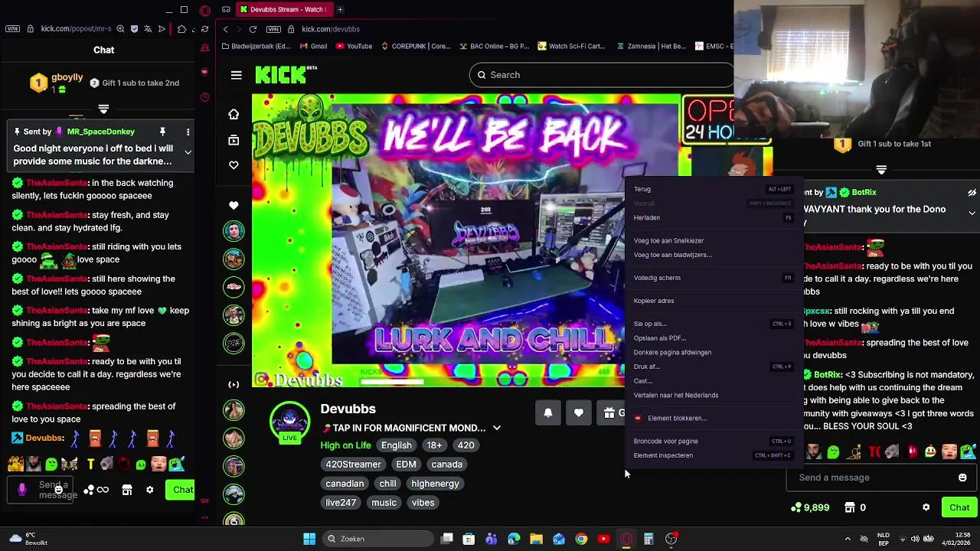Screen dimensions: 980x551
Task: Expand the stream title dropdown
Action: coord(496,428)
